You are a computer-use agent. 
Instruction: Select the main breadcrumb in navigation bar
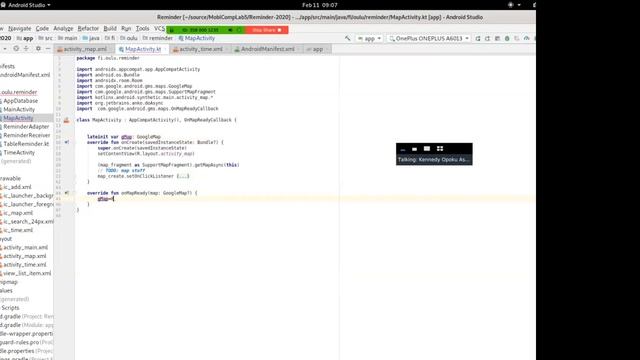(x=68, y=38)
